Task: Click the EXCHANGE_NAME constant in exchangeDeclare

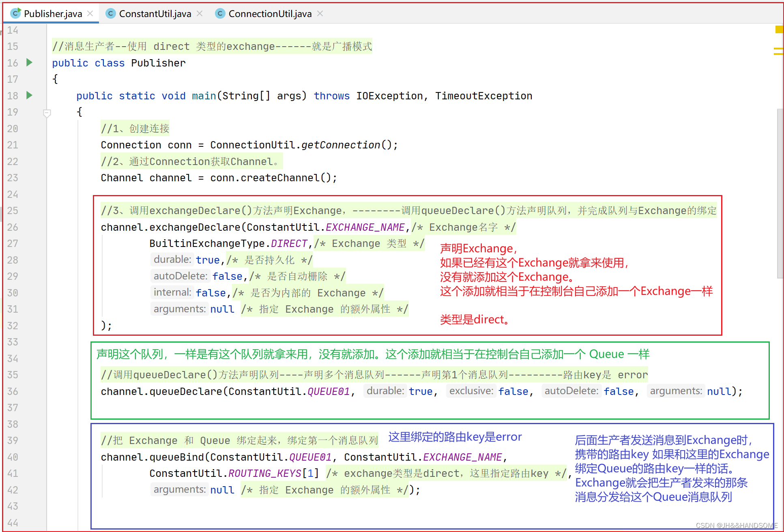Action: coord(365,227)
